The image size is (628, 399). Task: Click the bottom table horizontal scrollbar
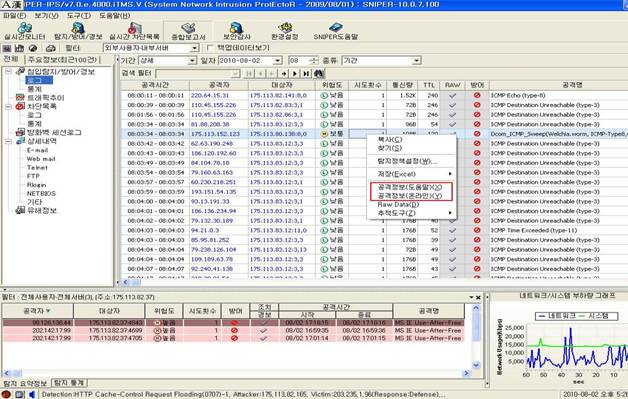[236, 373]
